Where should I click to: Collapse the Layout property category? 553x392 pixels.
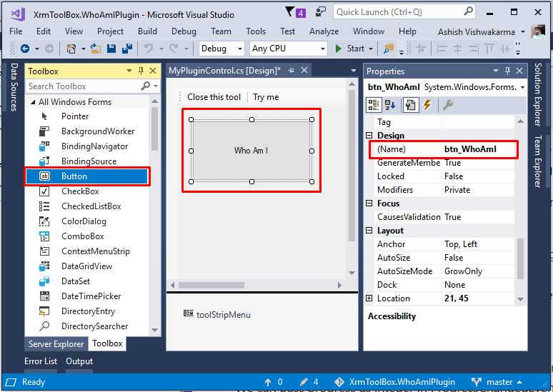pos(369,231)
